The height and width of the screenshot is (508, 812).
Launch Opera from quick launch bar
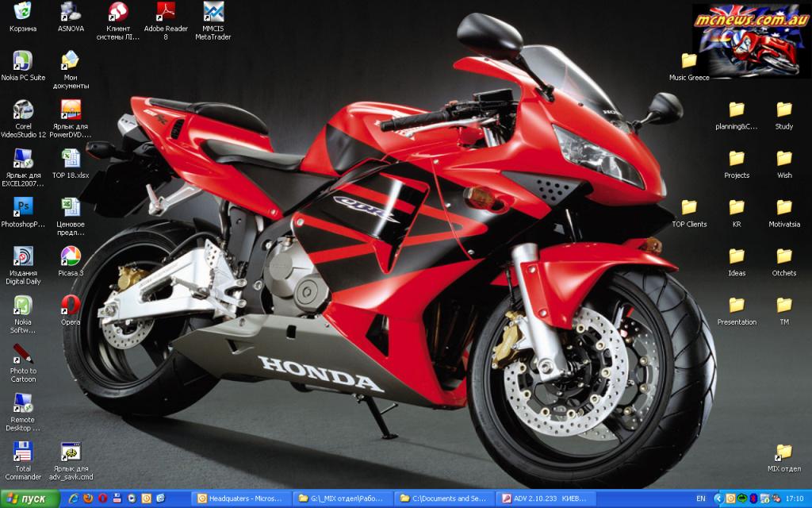coord(102,498)
